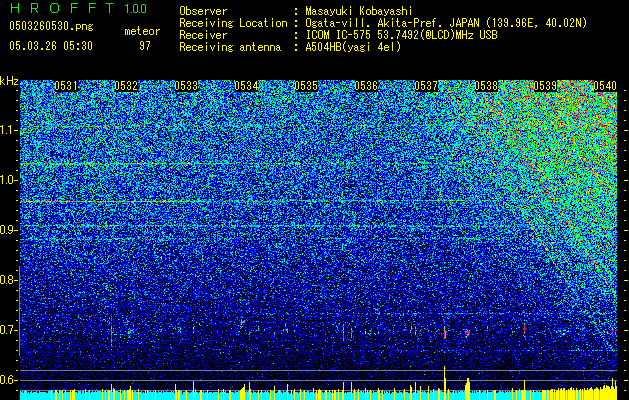Click the 0539 time marker

(546, 86)
